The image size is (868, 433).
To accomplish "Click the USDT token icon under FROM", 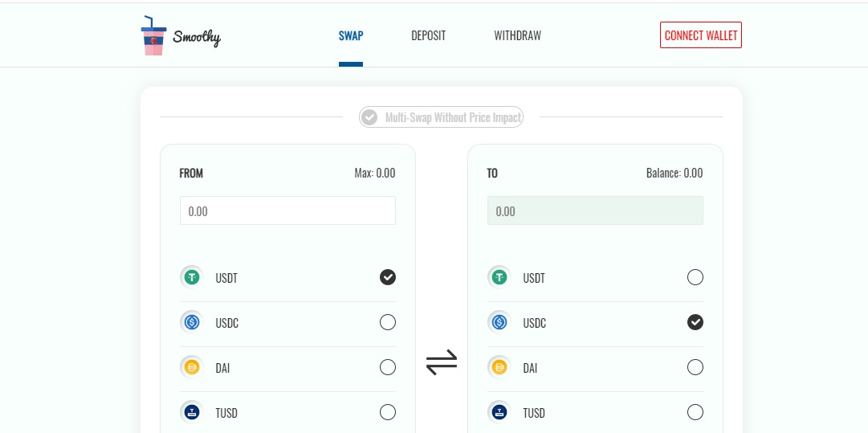I will [x=192, y=277].
